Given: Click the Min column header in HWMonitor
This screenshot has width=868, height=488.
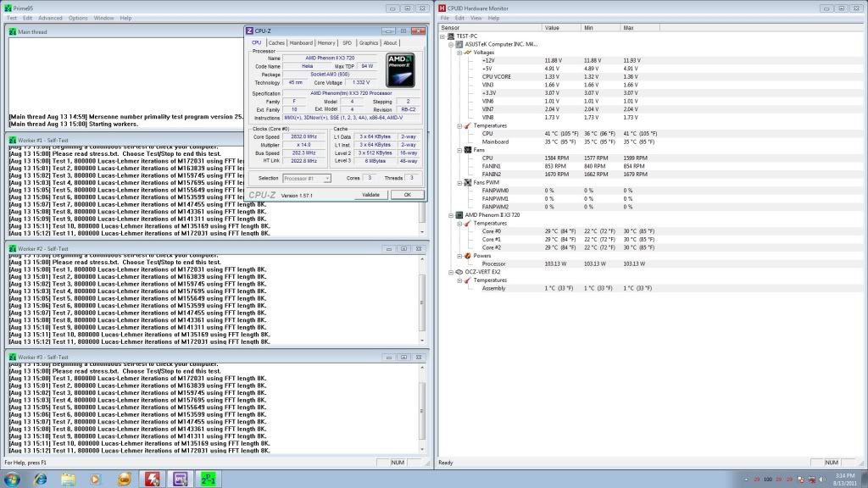Looking at the screenshot, I should [x=601, y=28].
